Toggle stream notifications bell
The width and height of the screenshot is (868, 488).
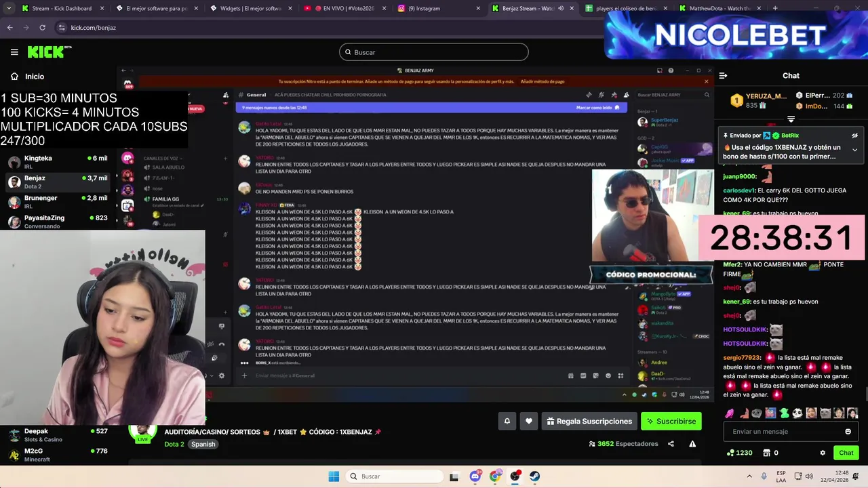point(507,422)
